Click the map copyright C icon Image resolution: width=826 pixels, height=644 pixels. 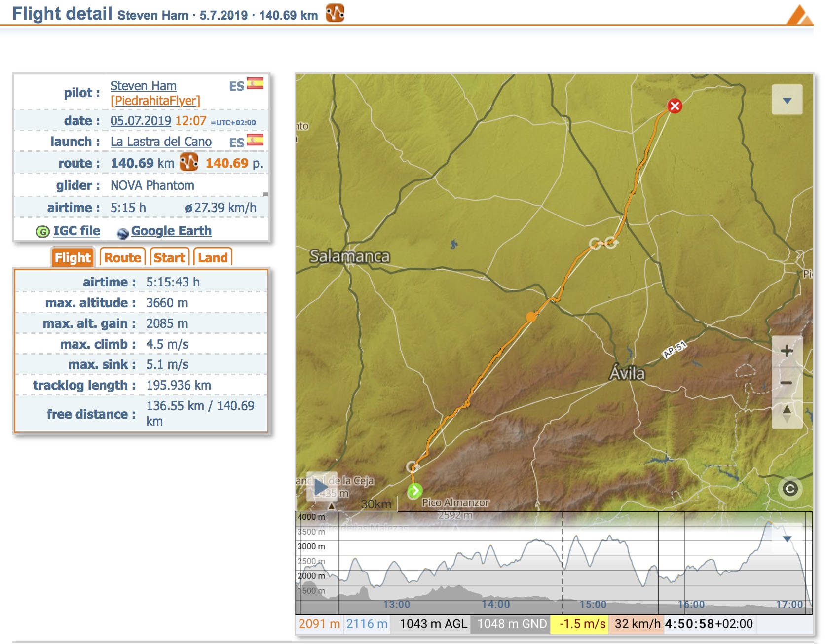tap(790, 489)
